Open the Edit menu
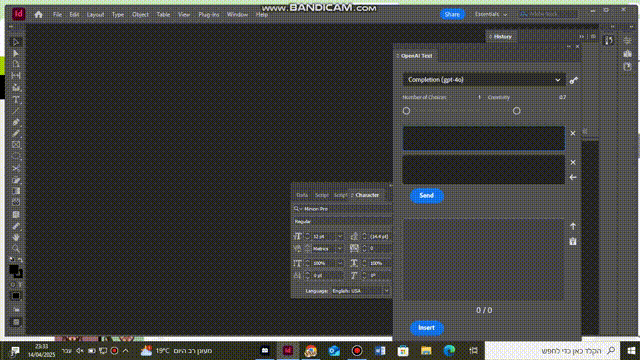 (74, 15)
